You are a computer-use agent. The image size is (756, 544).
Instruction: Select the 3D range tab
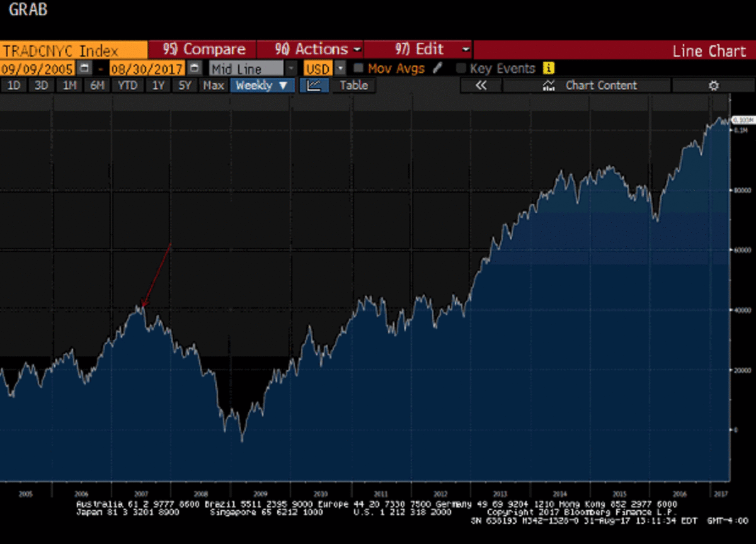pyautogui.click(x=41, y=86)
